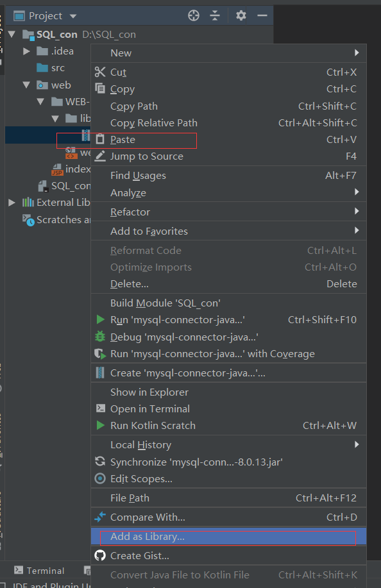Collapse the WEB-INF folder arrow
Screen dimensions: 381x588
(x=40, y=101)
